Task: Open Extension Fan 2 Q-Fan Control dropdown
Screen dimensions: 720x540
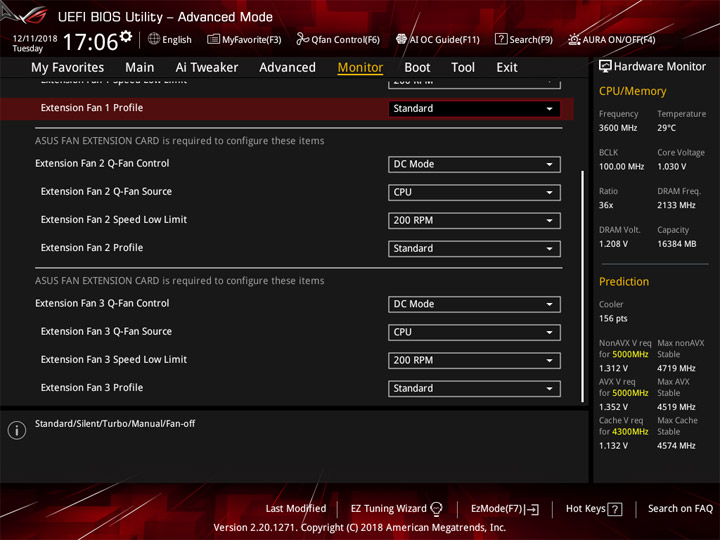Action: 474,164
